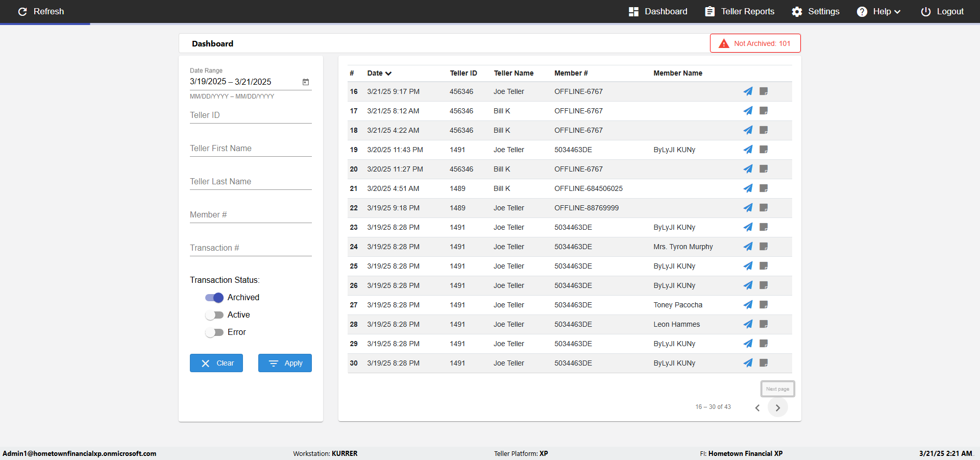Enable the Active status toggle
This screenshot has width=980, height=460.
pos(214,315)
